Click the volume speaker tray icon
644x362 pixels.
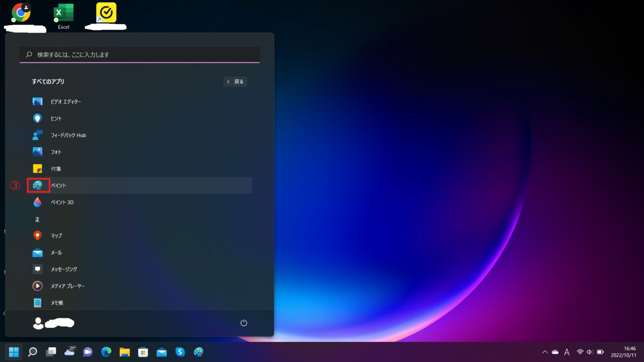(x=590, y=352)
